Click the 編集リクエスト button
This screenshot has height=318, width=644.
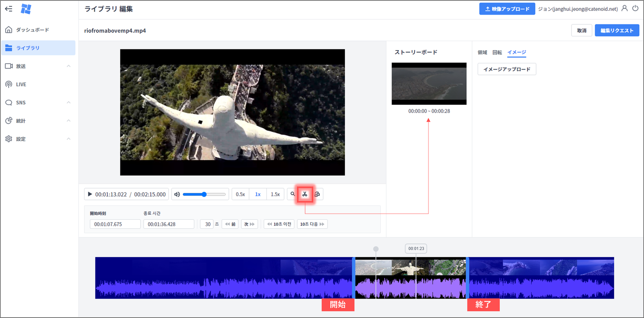click(617, 31)
